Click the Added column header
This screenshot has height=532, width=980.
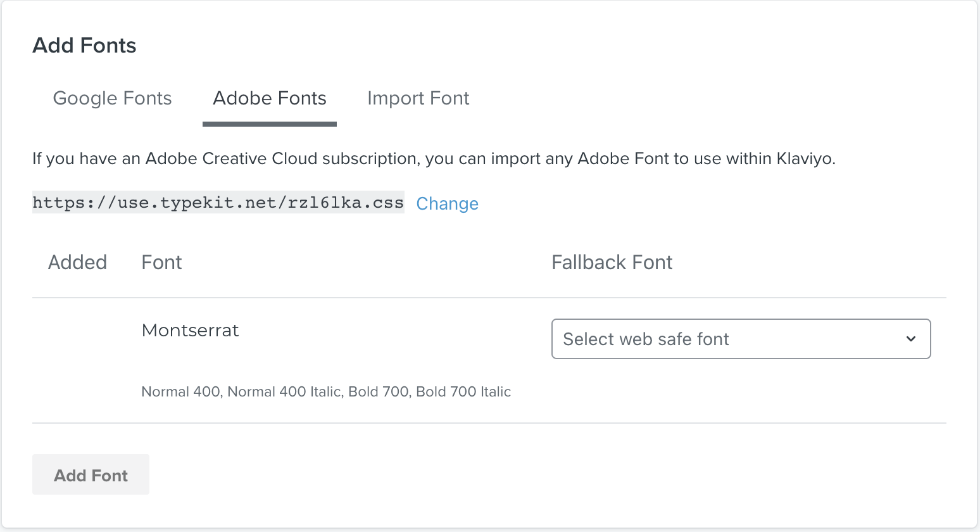tap(77, 262)
